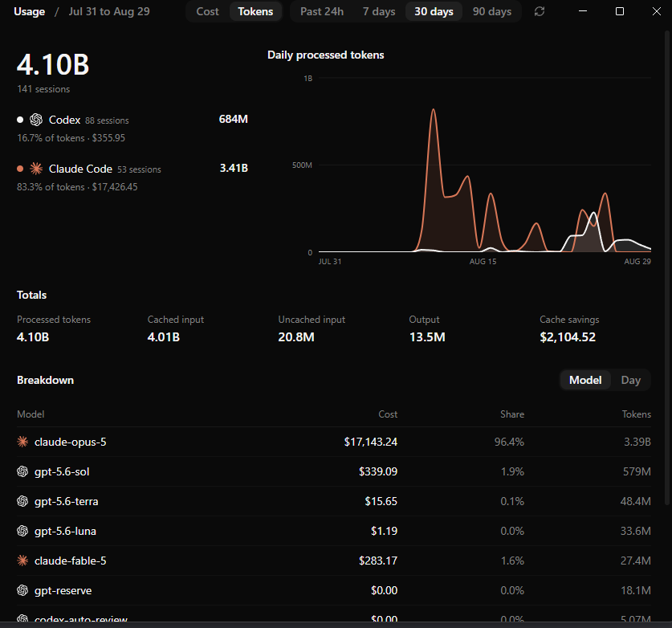The height and width of the screenshot is (628, 672).
Task: Click the Output value 13.5M
Action: click(x=427, y=337)
